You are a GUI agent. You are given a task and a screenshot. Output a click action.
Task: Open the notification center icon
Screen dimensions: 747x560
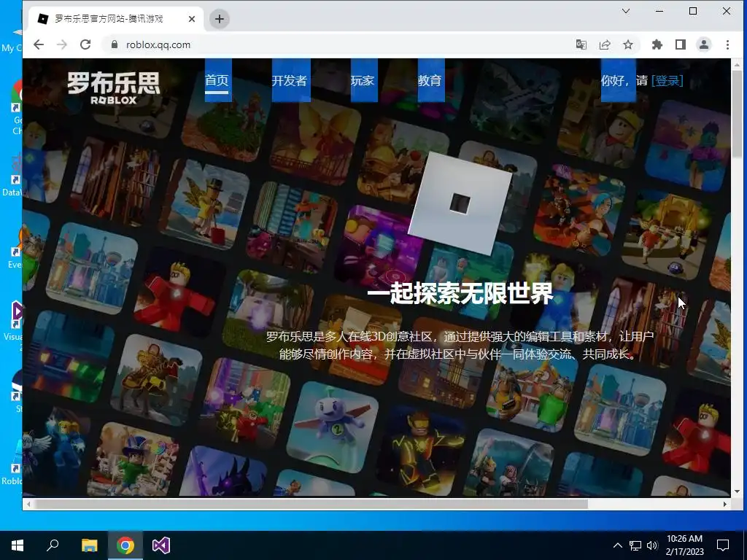723,545
